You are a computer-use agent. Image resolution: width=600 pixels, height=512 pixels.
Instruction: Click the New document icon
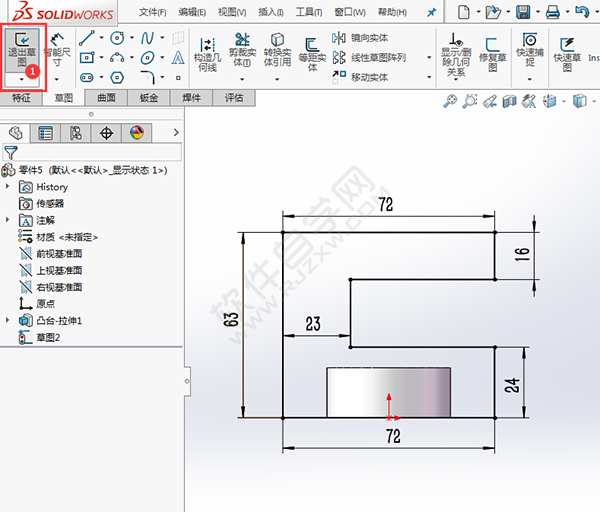[x=464, y=12]
